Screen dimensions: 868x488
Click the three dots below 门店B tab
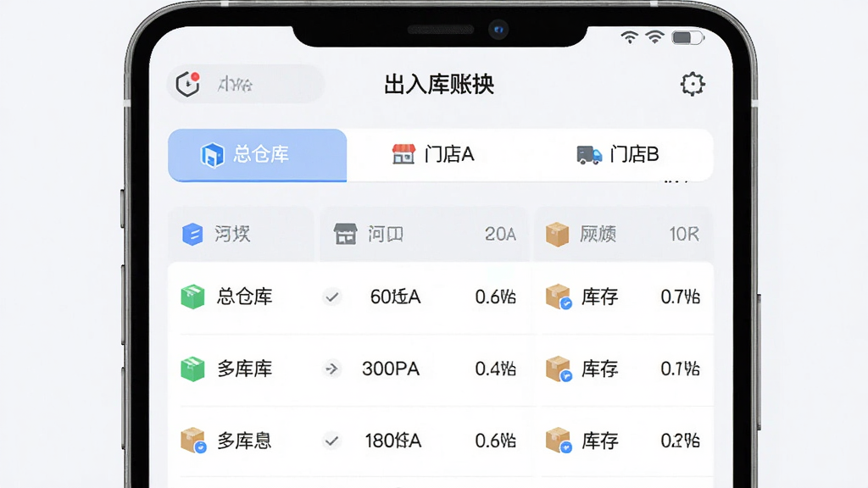(676, 181)
